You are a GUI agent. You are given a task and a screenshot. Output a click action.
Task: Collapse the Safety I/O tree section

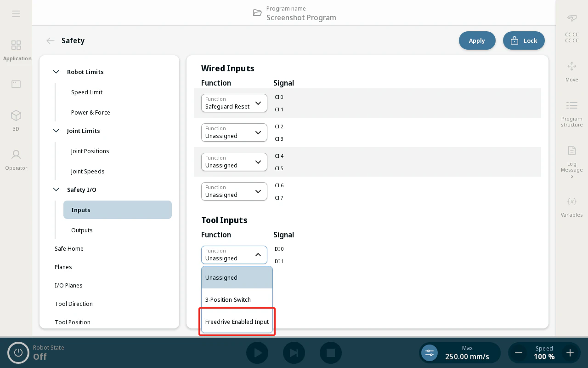click(x=56, y=190)
